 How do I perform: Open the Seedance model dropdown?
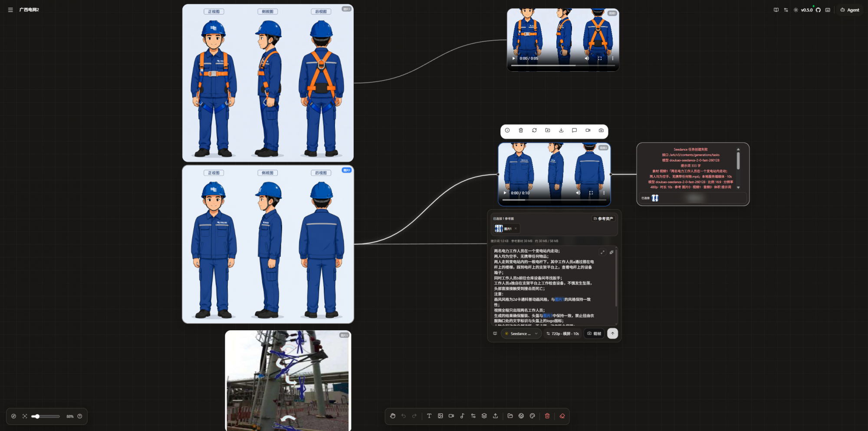521,333
